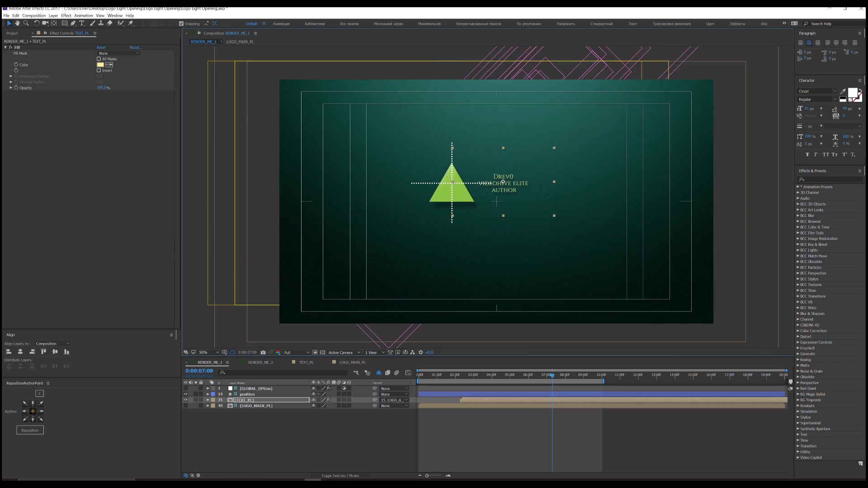Select the Clone Stamp tool
This screenshot has width=868, height=488.
click(101, 23)
